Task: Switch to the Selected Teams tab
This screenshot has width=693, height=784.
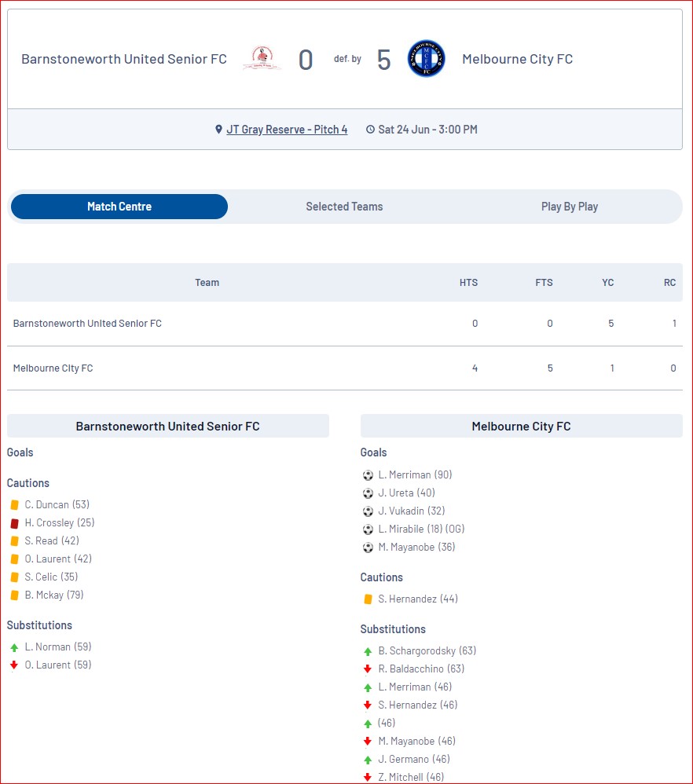Action: (344, 207)
